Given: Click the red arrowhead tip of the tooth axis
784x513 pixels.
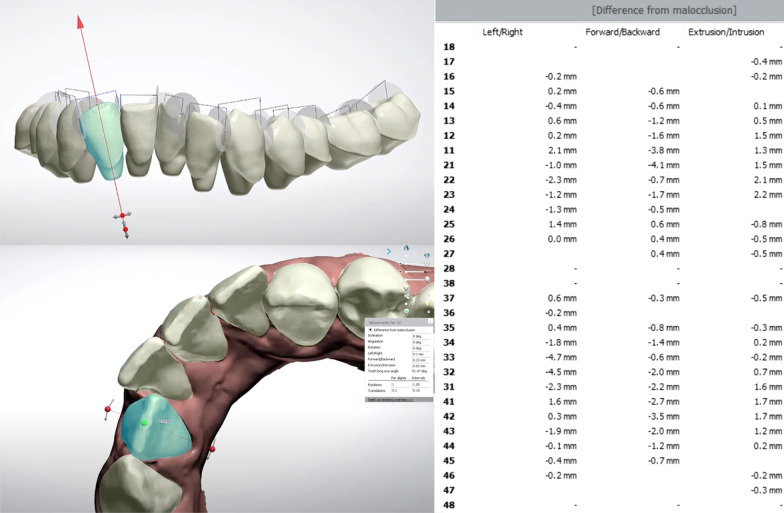Looking at the screenshot, I should click(75, 19).
